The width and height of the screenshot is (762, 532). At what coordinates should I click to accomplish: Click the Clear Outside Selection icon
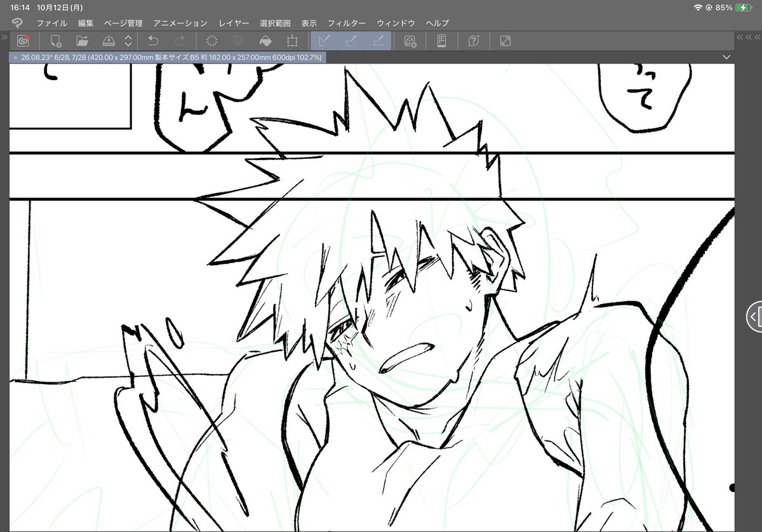coord(239,41)
